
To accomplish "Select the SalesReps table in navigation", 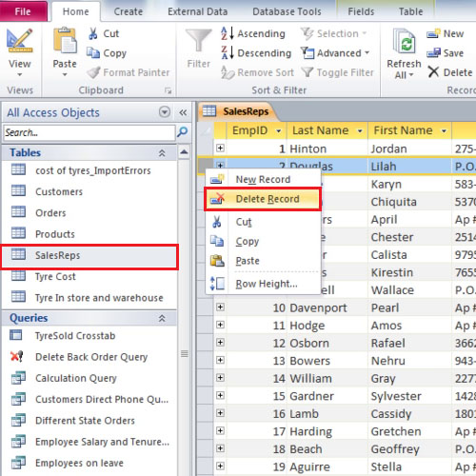I will coord(89,256).
